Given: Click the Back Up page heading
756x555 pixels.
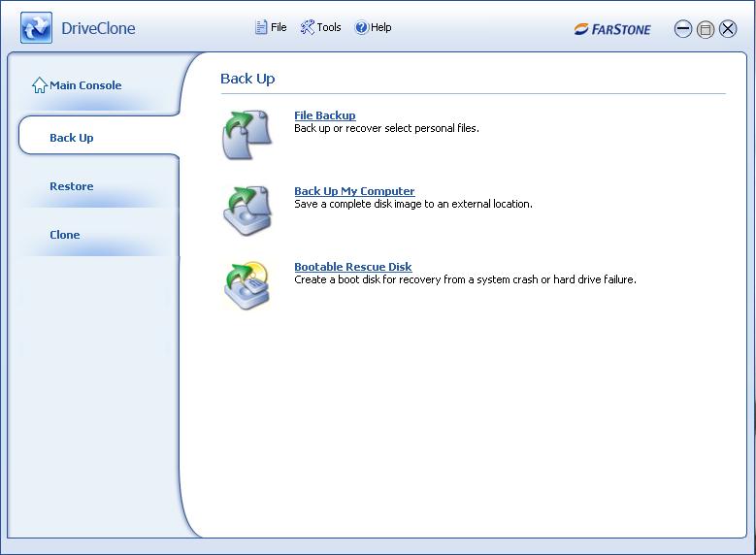Looking at the screenshot, I should 247,79.
